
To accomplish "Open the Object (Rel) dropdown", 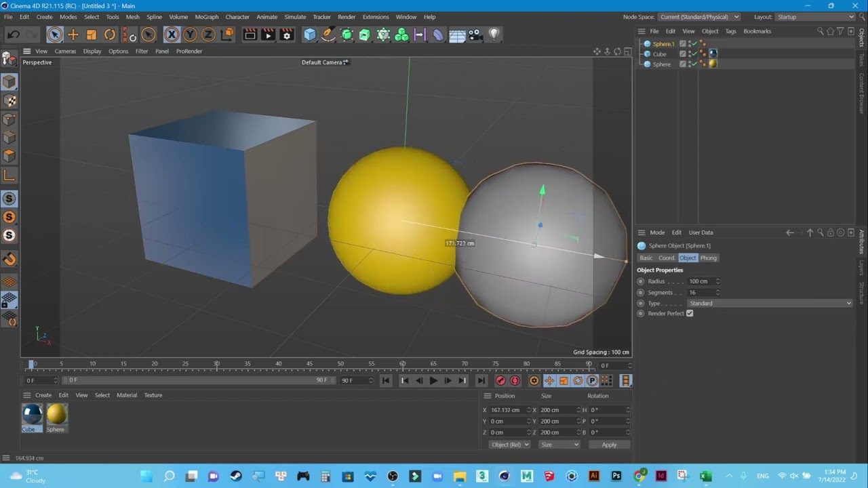I will tap(510, 445).
